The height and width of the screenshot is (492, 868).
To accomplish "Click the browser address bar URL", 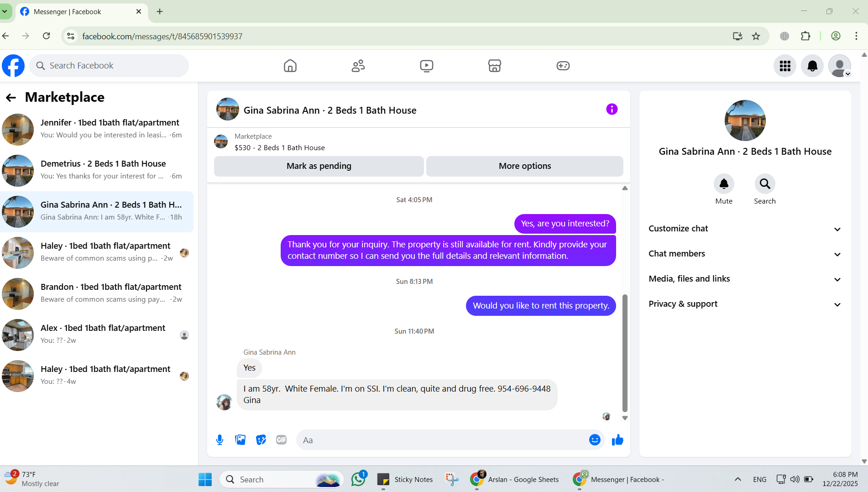I will 162,36.
